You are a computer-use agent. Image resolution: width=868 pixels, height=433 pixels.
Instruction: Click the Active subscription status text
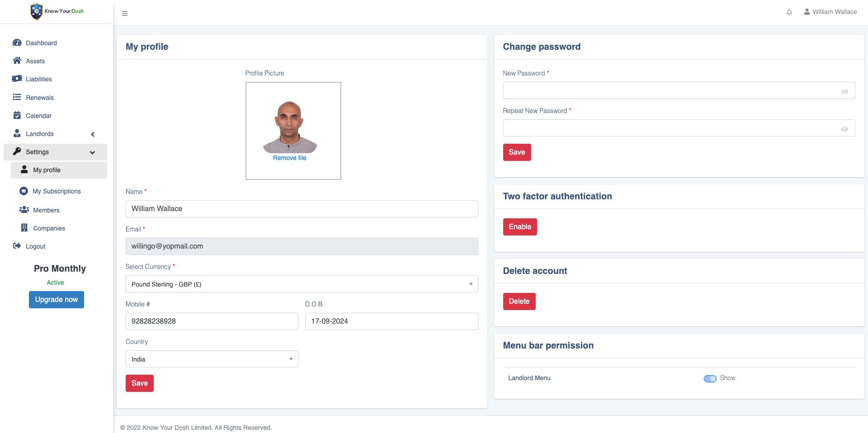pos(55,282)
